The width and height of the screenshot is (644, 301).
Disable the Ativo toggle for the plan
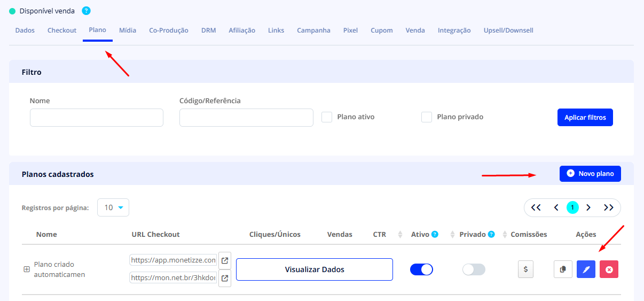tap(421, 269)
